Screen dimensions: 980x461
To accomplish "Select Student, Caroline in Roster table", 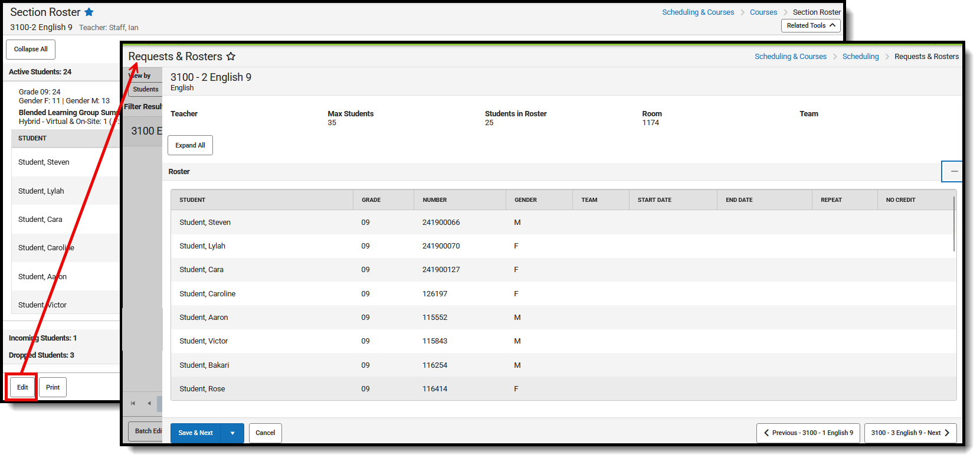I will 207,294.
